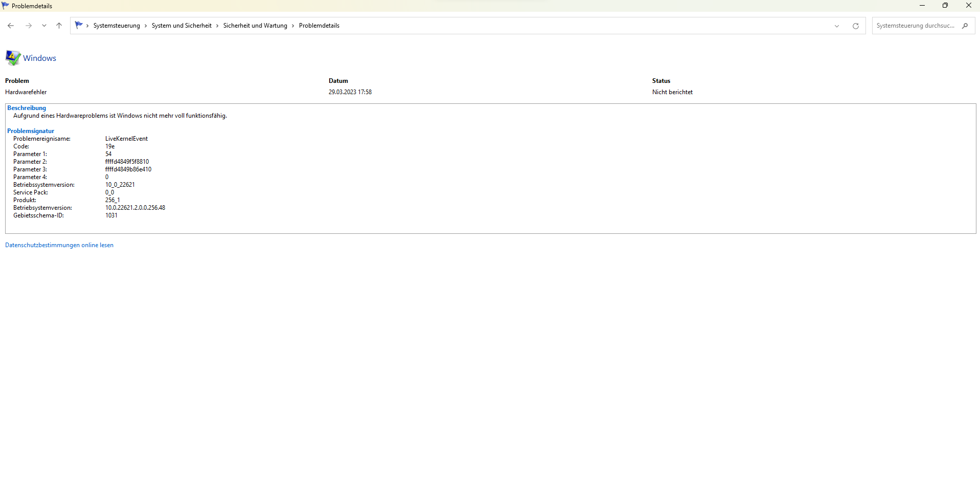Select Parameter 3 value ffffd4849b86e410
Screen dimensions: 980x481
[128, 169]
